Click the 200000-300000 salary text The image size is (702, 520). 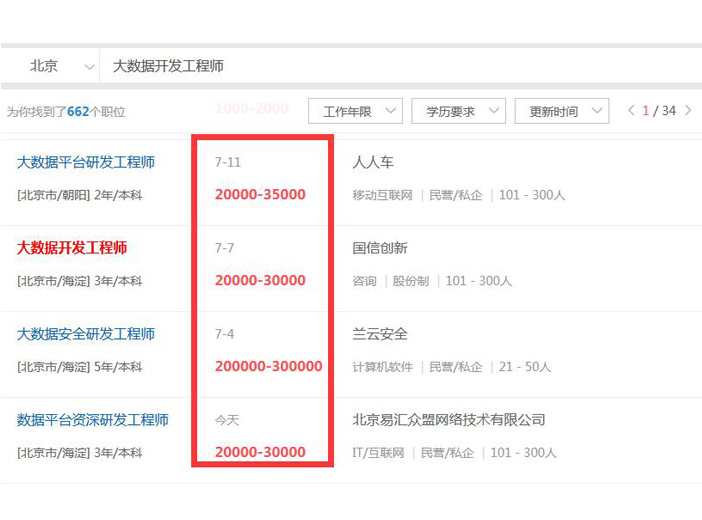pyautogui.click(x=268, y=366)
